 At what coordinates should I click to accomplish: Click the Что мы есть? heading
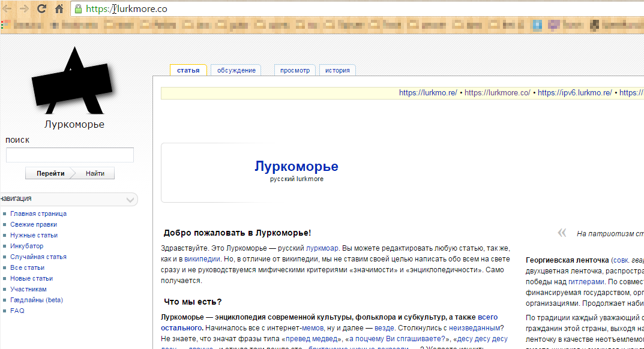click(x=193, y=302)
